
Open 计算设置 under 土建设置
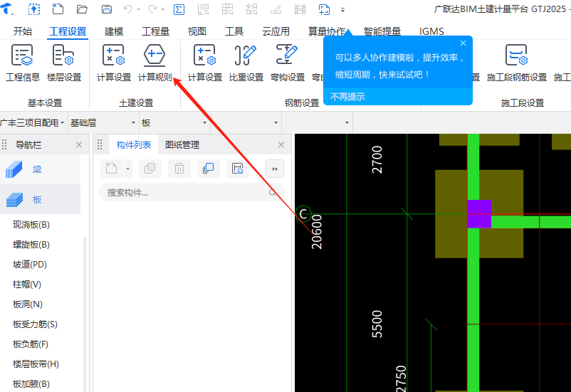[114, 63]
